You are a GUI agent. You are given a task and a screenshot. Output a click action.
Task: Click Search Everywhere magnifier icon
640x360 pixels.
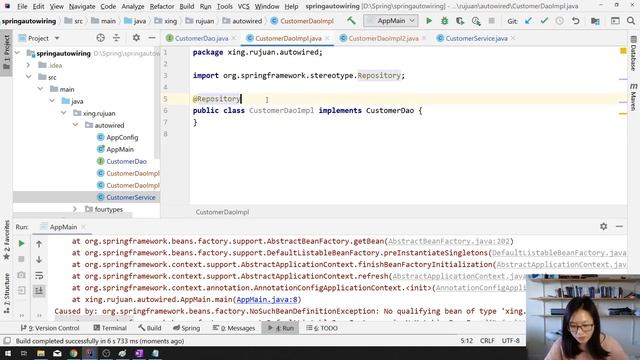[x=631, y=21]
